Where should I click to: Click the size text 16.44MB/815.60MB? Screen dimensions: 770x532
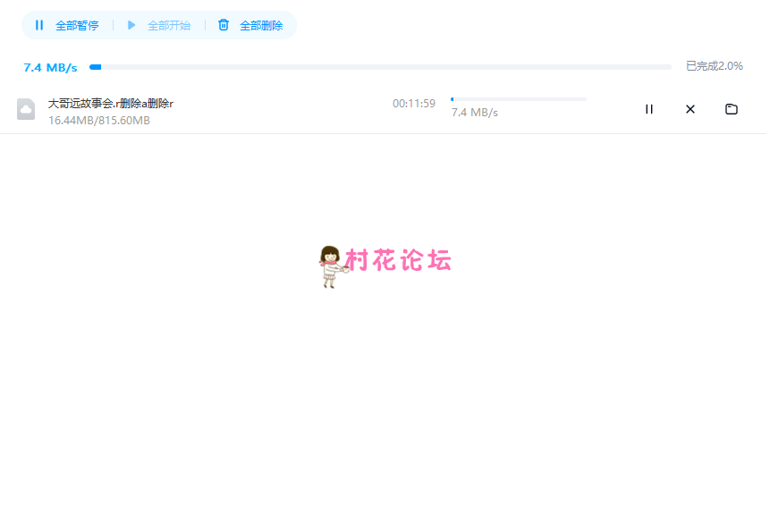point(99,120)
